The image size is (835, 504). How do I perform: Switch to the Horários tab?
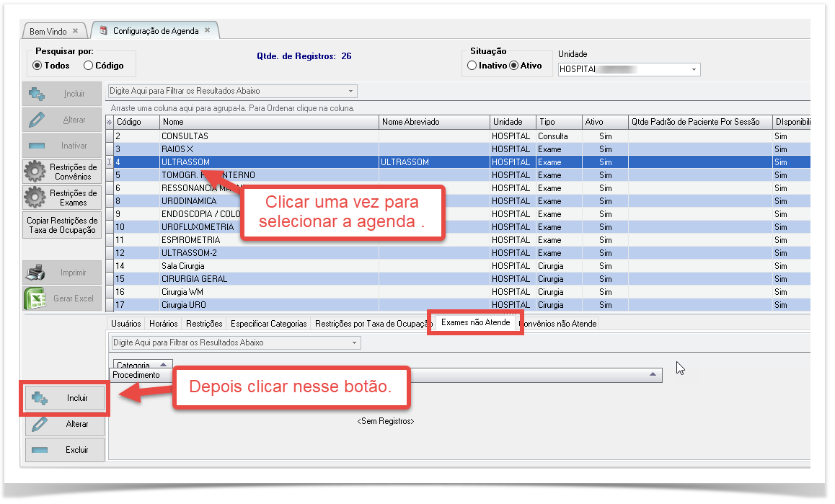163,324
